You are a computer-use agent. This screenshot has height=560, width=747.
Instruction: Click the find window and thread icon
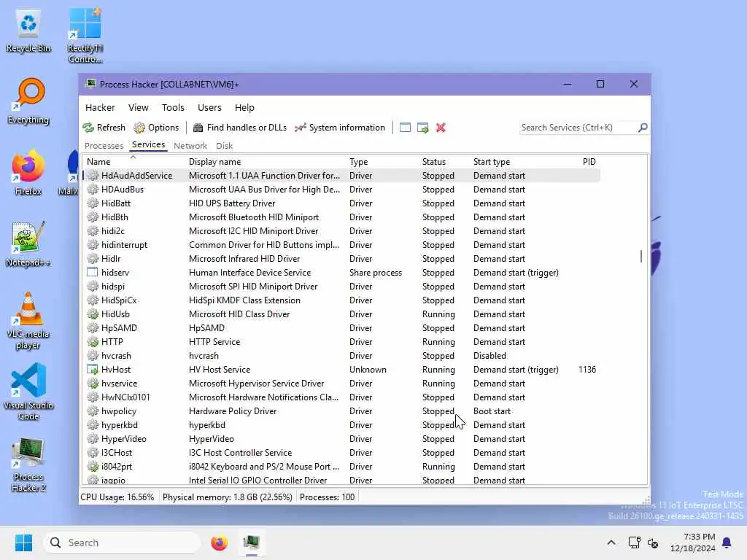[422, 128]
